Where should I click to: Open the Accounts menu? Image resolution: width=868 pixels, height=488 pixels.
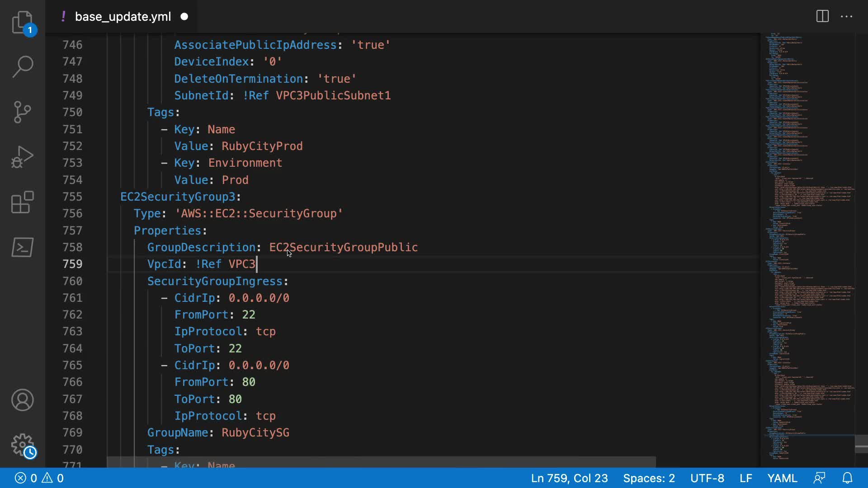[22, 400]
